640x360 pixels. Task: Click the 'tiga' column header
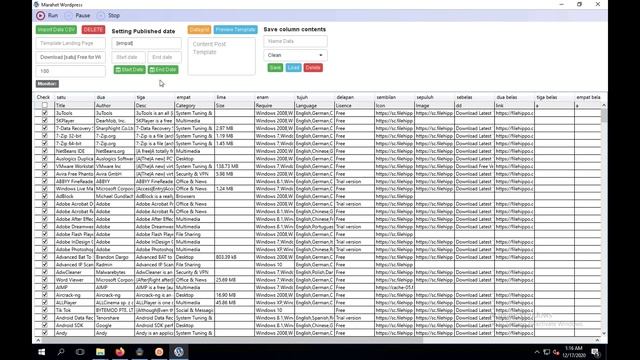[x=155, y=98]
